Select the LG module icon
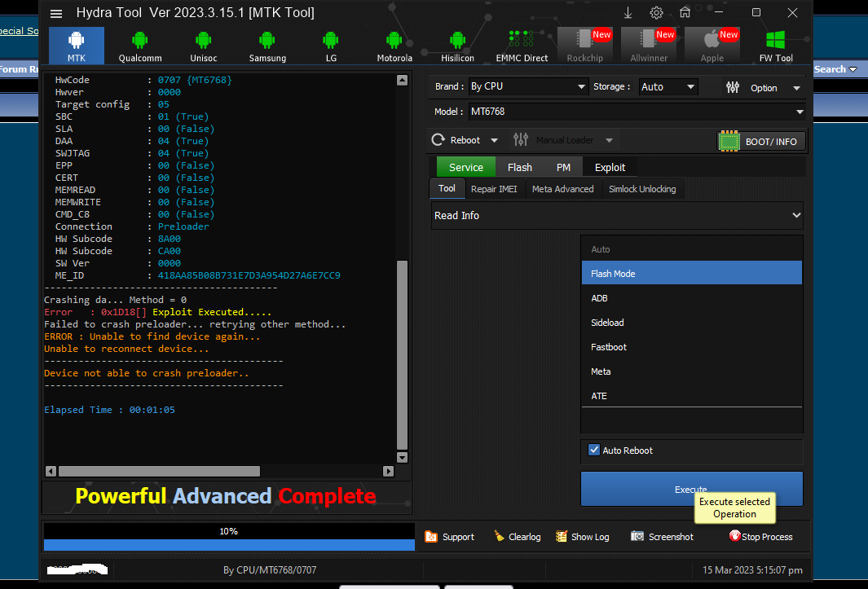Screen dimensions: 868x589 click(x=331, y=46)
